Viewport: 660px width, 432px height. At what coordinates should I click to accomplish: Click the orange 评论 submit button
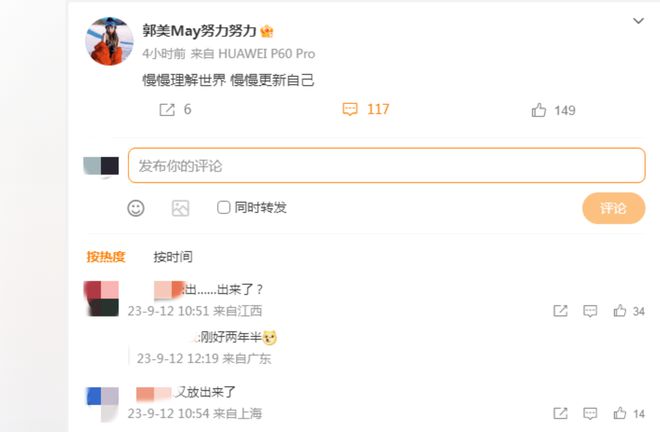tap(614, 208)
